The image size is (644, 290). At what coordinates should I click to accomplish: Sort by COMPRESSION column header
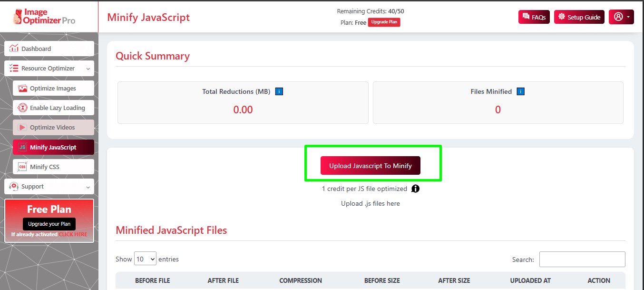pyautogui.click(x=301, y=280)
